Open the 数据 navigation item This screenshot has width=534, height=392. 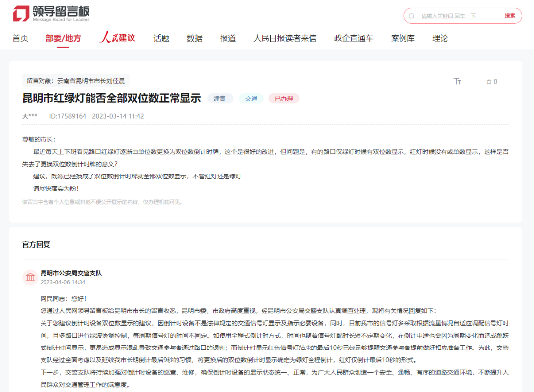click(x=195, y=38)
